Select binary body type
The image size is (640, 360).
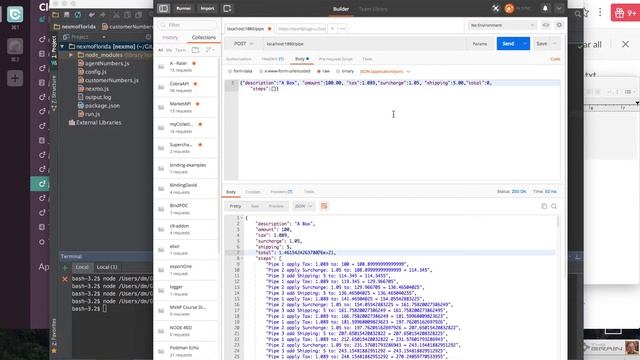345,71
